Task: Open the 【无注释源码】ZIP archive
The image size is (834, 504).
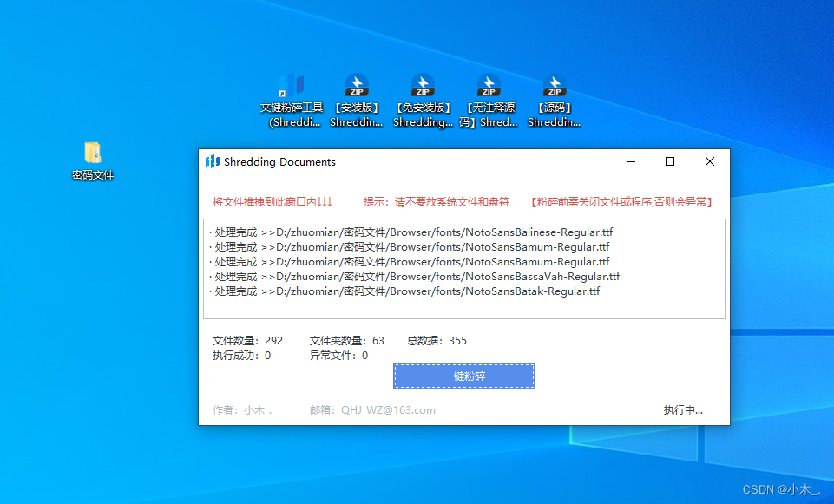Action: [x=488, y=87]
